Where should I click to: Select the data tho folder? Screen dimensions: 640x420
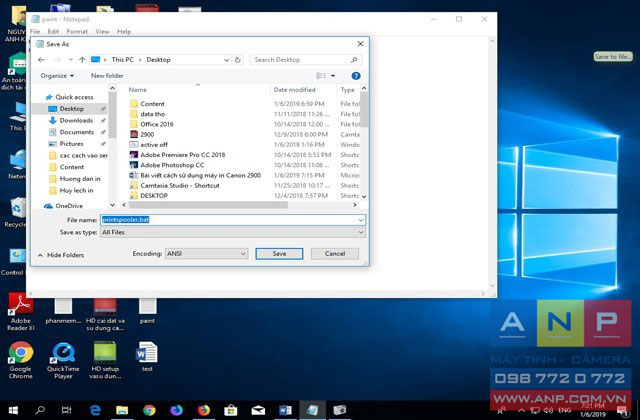click(x=153, y=114)
